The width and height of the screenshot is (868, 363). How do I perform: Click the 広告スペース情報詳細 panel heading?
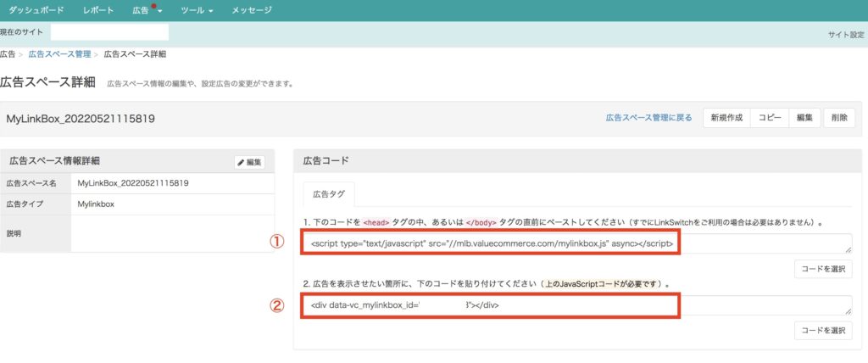[54, 160]
